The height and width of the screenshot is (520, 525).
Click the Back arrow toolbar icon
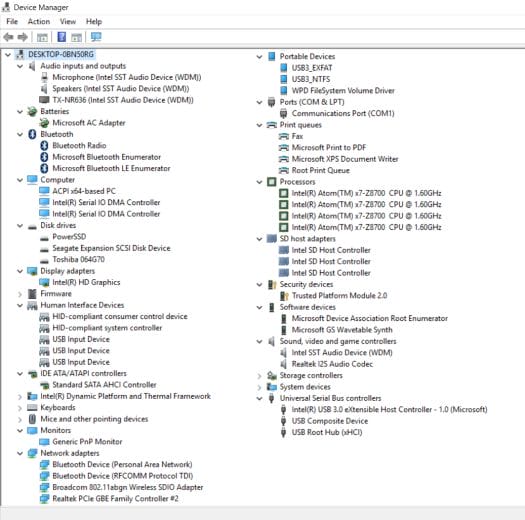(x=8, y=37)
